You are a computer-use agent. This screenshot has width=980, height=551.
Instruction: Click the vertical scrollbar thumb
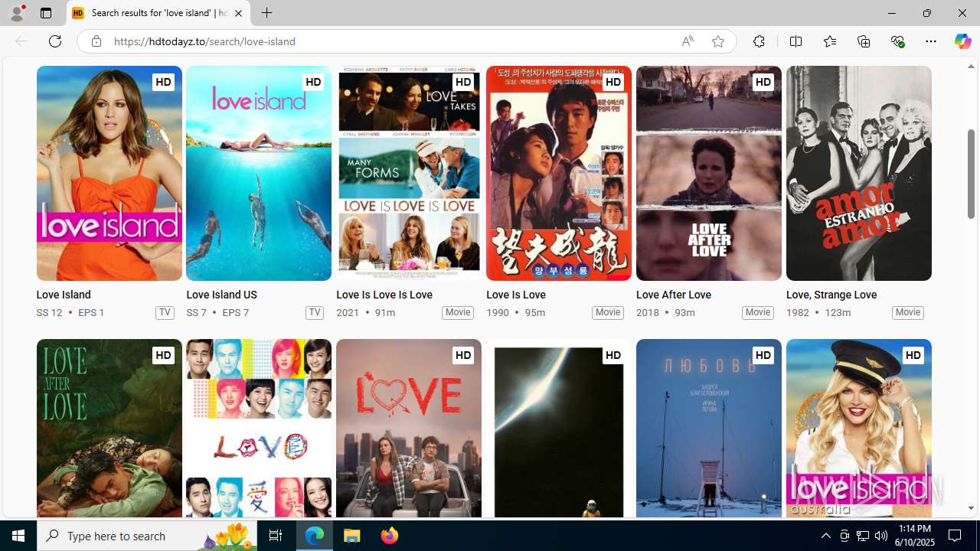pyautogui.click(x=971, y=174)
